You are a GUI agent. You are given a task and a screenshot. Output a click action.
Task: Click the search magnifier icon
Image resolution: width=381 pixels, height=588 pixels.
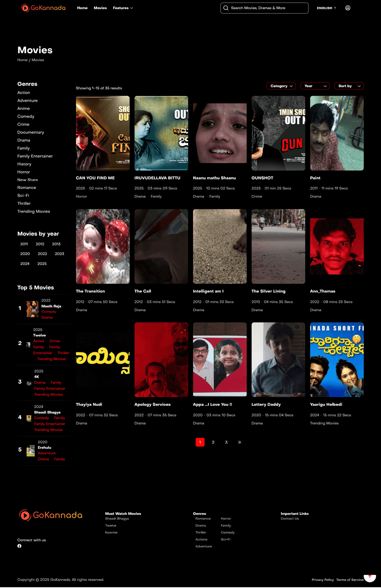coord(226,8)
